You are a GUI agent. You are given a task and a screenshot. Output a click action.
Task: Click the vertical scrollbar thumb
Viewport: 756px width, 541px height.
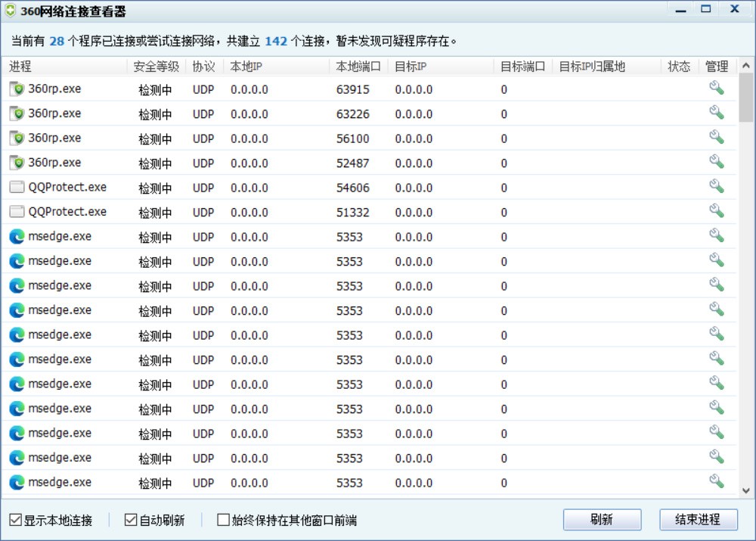[746, 98]
